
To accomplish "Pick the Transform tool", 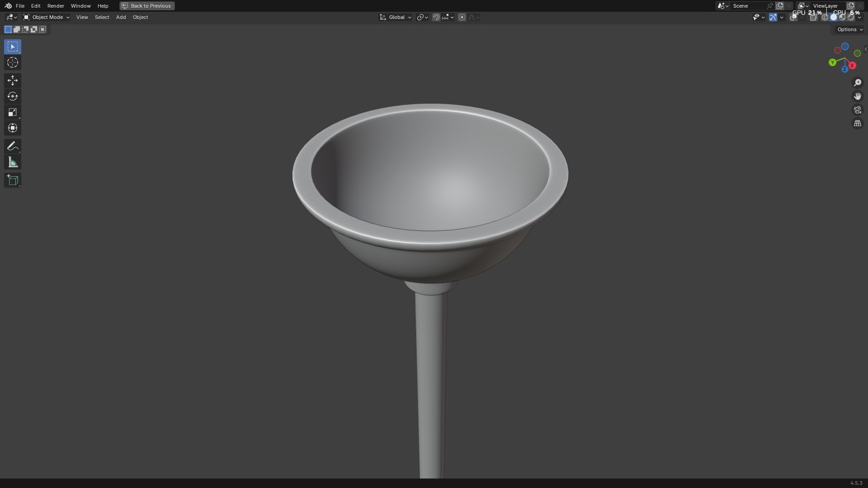I will click(13, 128).
